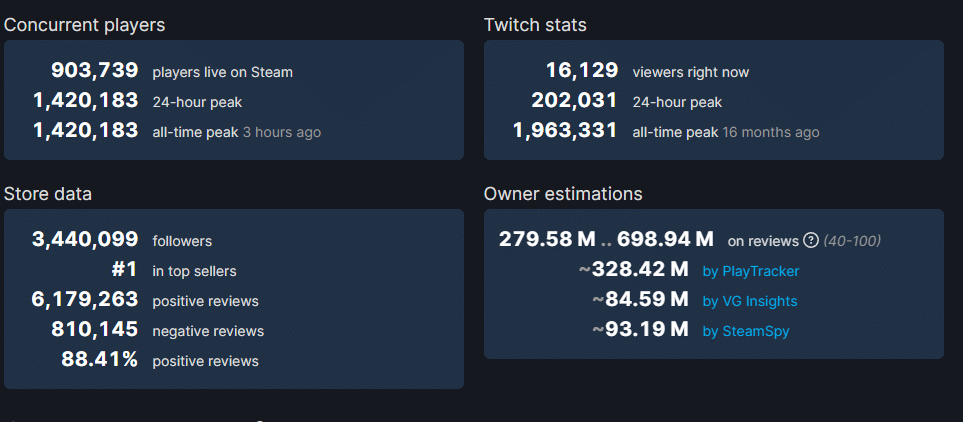The image size is (963, 422).
Task: Open the by PlayTracker link
Action: pos(750,271)
